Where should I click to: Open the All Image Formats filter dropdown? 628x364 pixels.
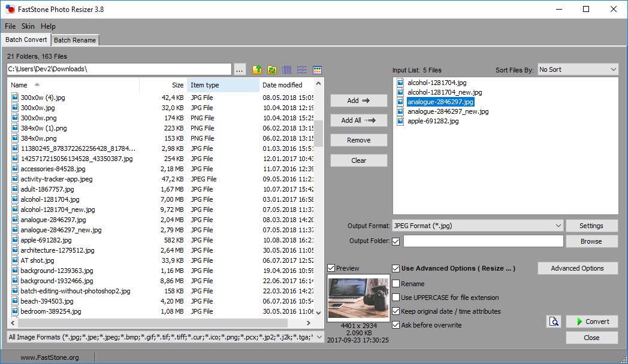[165, 337]
